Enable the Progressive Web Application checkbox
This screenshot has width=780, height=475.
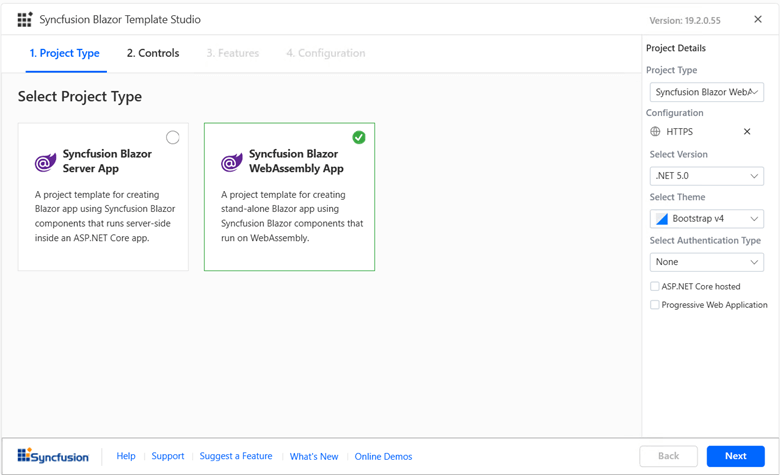pos(655,305)
